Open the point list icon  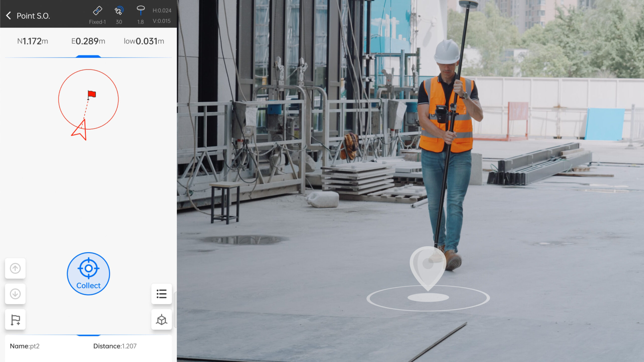tap(162, 294)
